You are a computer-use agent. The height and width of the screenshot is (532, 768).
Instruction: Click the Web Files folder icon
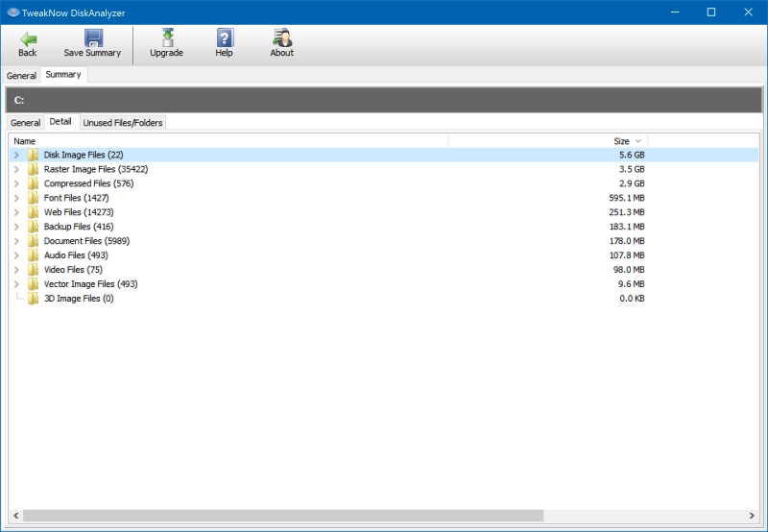pos(33,212)
